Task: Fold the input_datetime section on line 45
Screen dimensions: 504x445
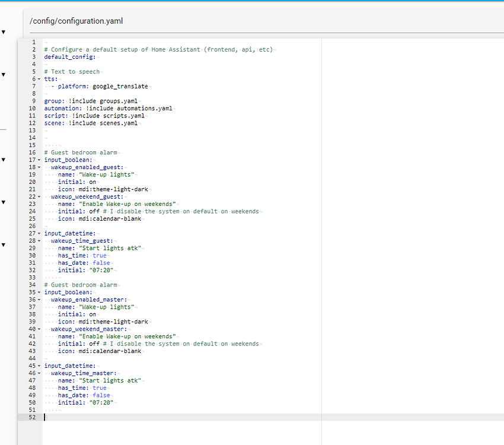Action: click(x=38, y=365)
